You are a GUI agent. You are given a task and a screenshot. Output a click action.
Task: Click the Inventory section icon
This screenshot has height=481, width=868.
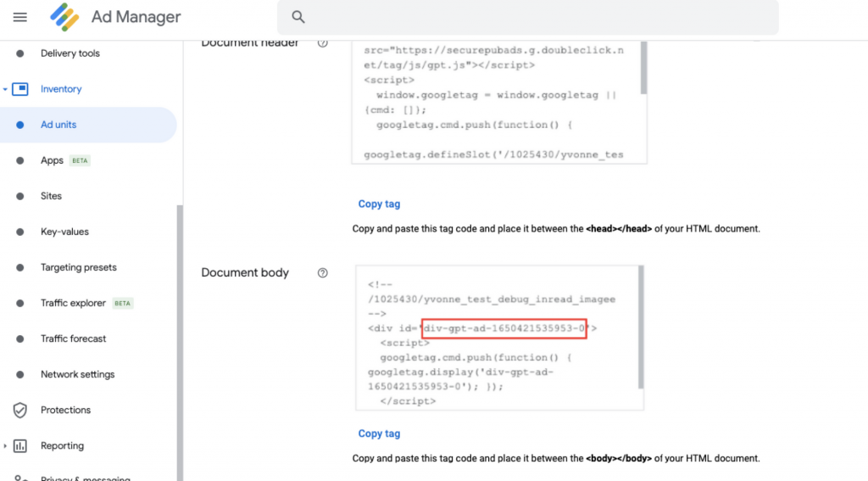[20, 89]
